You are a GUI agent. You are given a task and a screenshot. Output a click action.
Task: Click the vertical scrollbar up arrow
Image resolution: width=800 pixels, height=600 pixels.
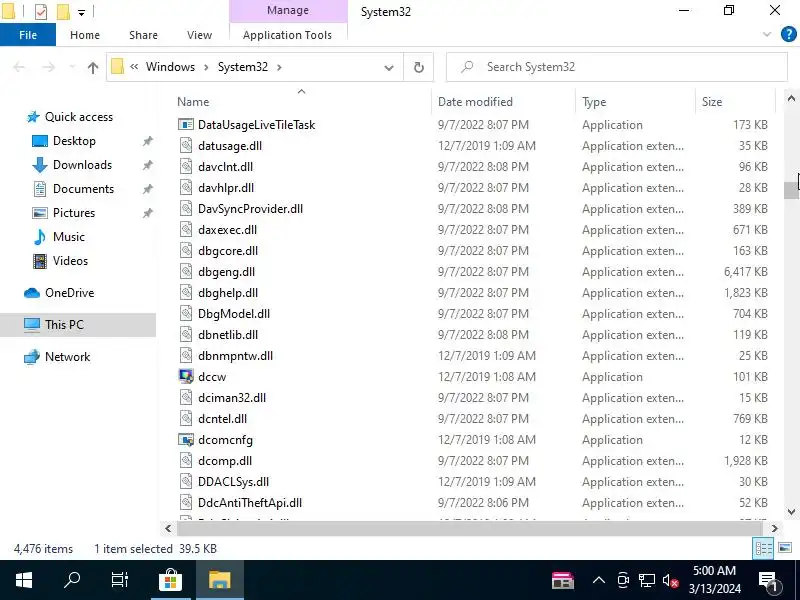click(x=791, y=98)
